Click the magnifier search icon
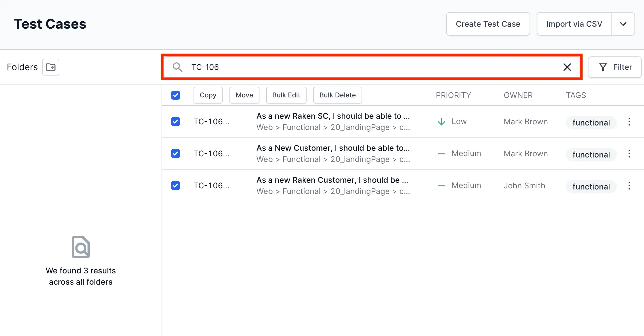 tap(177, 67)
